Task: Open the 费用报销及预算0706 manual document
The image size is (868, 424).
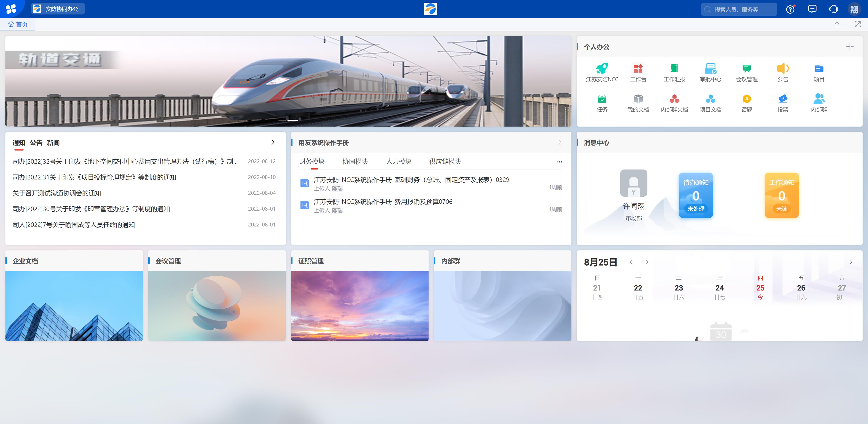Action: pos(383,202)
